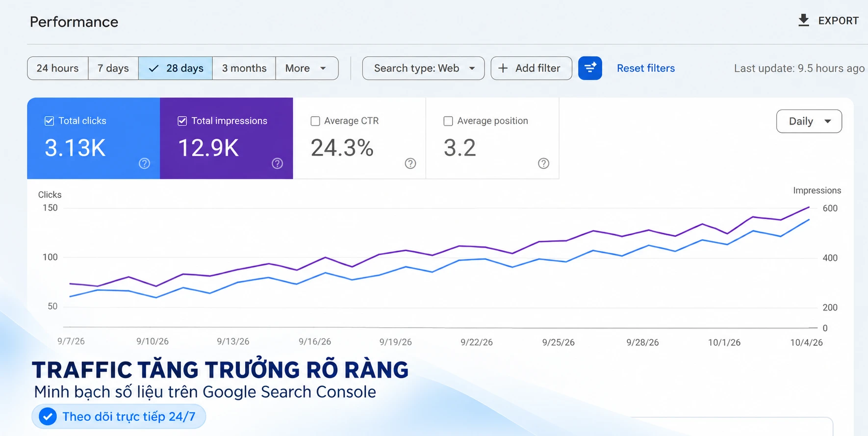Click the 10/4/26 date axis label

tap(807, 342)
